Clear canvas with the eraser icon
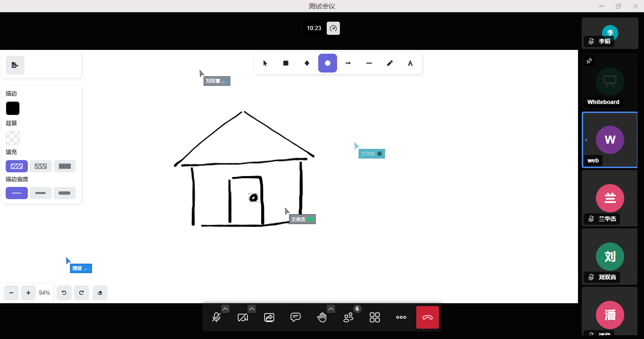 click(100, 293)
